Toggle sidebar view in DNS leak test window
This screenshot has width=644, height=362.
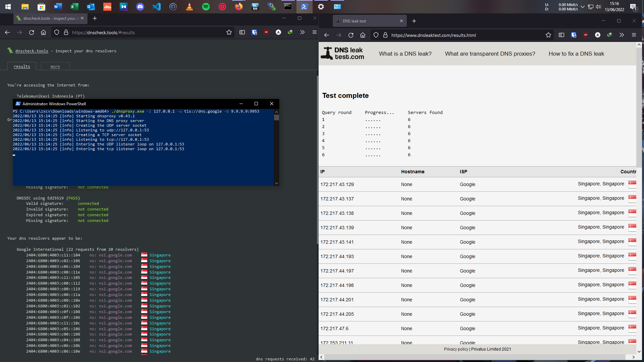(561, 35)
